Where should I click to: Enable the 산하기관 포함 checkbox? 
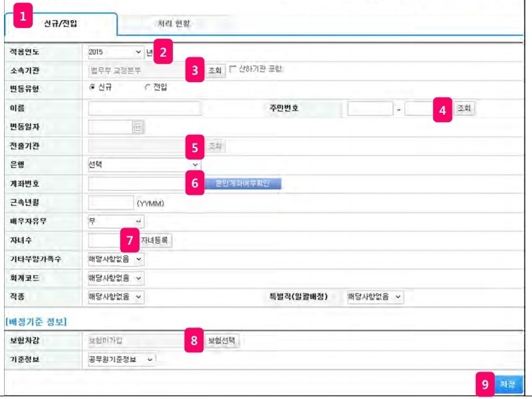click(x=233, y=69)
